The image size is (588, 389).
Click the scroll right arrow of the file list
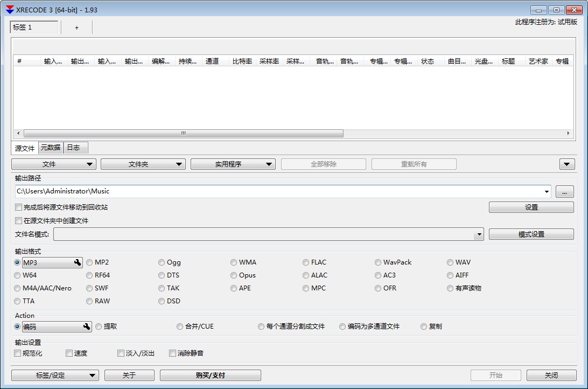coord(568,133)
